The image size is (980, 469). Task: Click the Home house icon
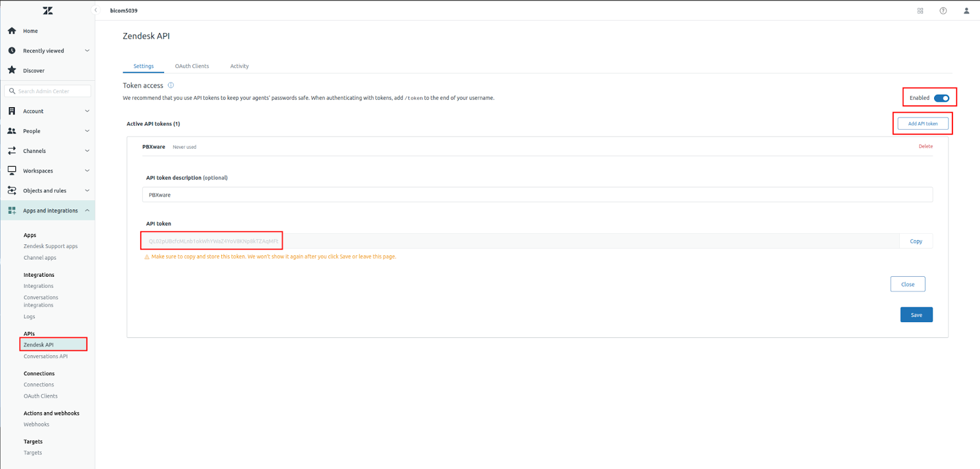(x=12, y=31)
